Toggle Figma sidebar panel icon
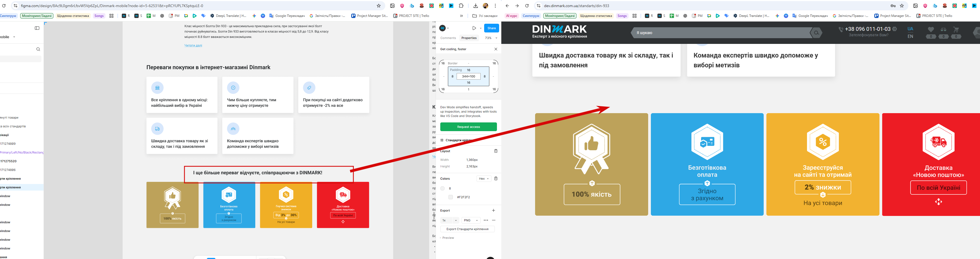The image size is (980, 259). click(x=37, y=28)
